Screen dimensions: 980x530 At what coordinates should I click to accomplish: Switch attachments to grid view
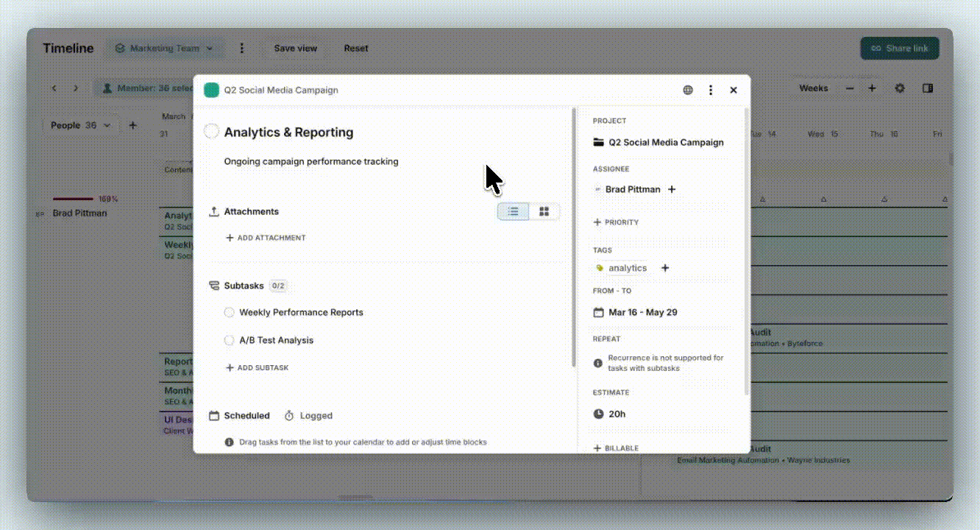(544, 212)
